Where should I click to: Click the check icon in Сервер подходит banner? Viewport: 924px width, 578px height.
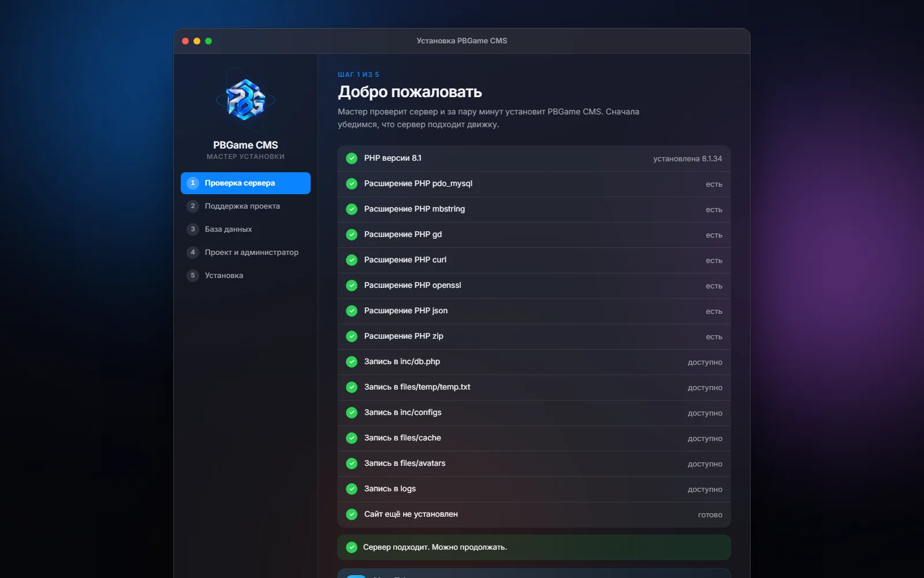click(352, 547)
